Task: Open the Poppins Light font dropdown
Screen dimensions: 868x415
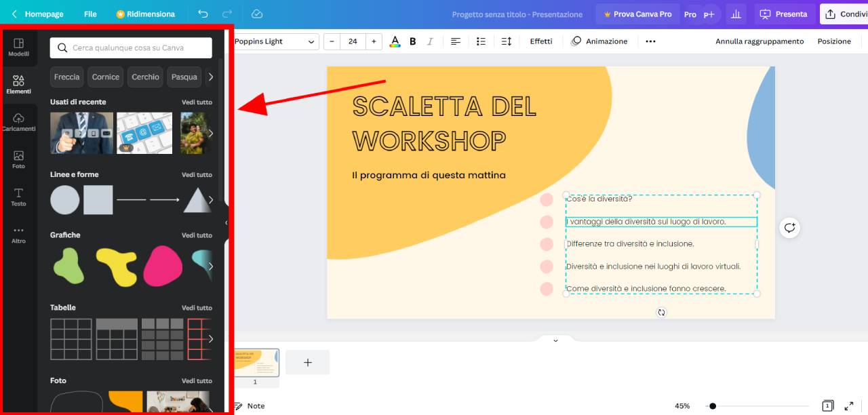Action: [275, 41]
